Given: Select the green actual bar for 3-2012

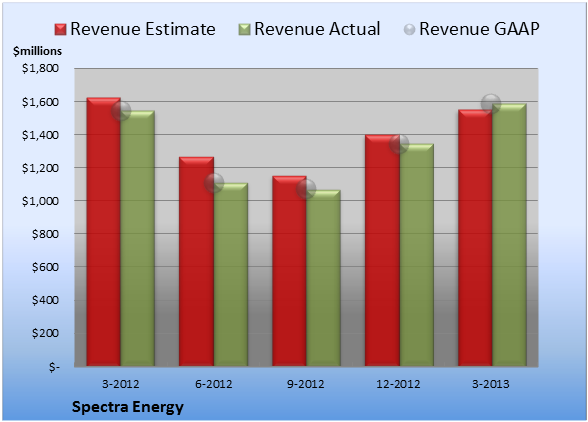Looking at the screenshot, I should [x=138, y=238].
